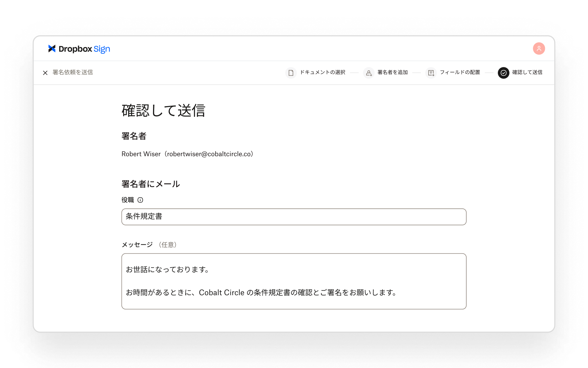Go to the ドキュメントの選択 step
The image size is (588, 368).
coord(322,72)
